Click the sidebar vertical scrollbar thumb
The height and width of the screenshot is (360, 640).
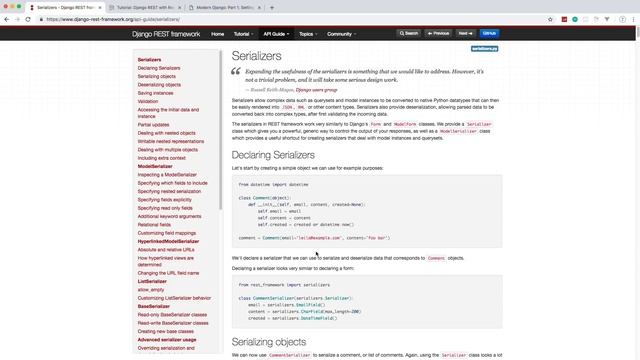(x=221, y=130)
